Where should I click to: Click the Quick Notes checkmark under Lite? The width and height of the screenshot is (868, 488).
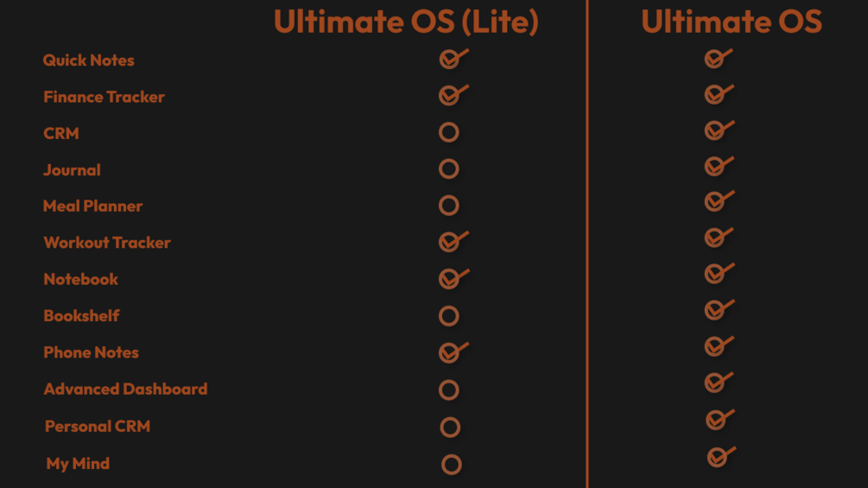coord(454,59)
